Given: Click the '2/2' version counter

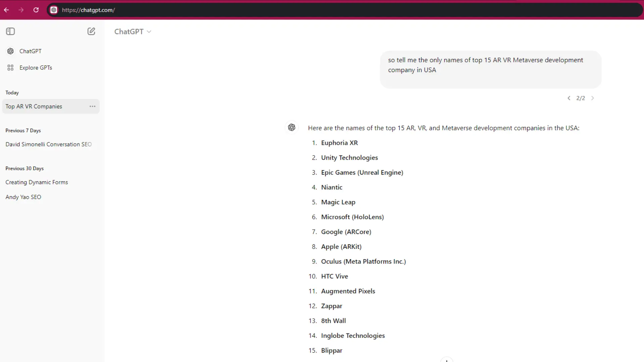Looking at the screenshot, I should 581,98.
